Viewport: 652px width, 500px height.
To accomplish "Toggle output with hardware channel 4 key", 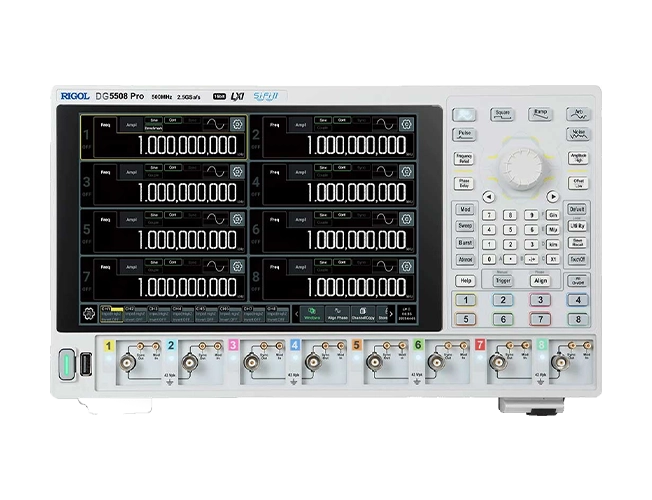I will pos(578,300).
